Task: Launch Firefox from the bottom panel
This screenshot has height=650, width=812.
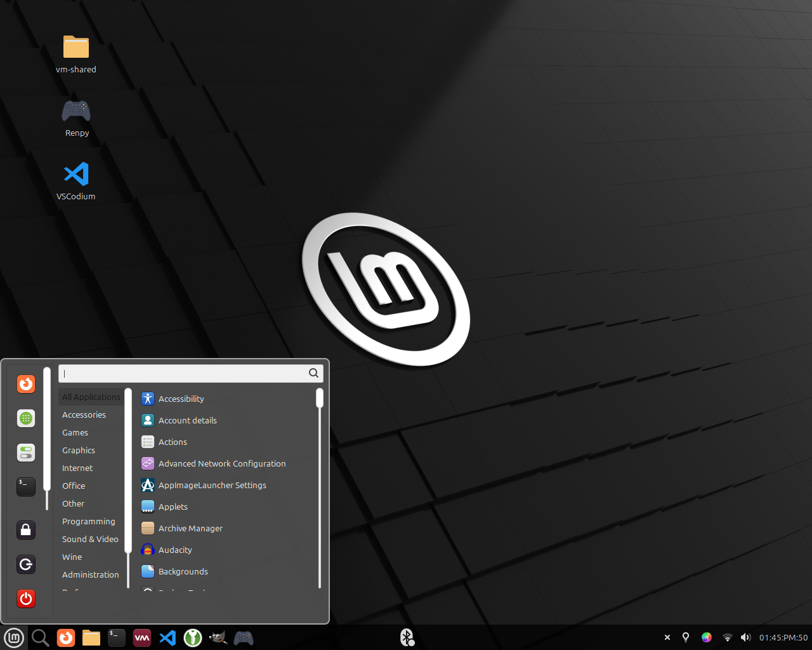Action: (x=66, y=637)
